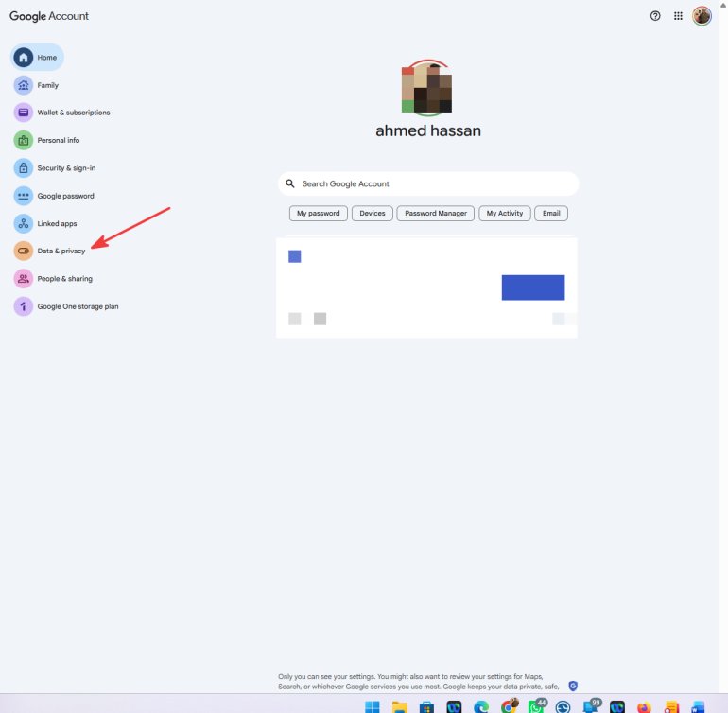Screen dimensions: 728x713
Task: Open Security & sign-in lock icon
Action: [24, 168]
